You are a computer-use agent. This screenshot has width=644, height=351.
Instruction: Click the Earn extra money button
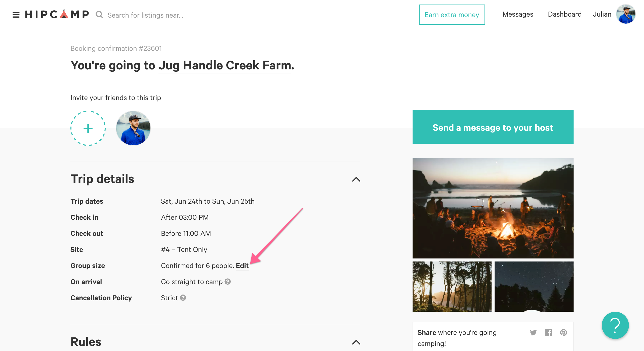[x=452, y=15]
